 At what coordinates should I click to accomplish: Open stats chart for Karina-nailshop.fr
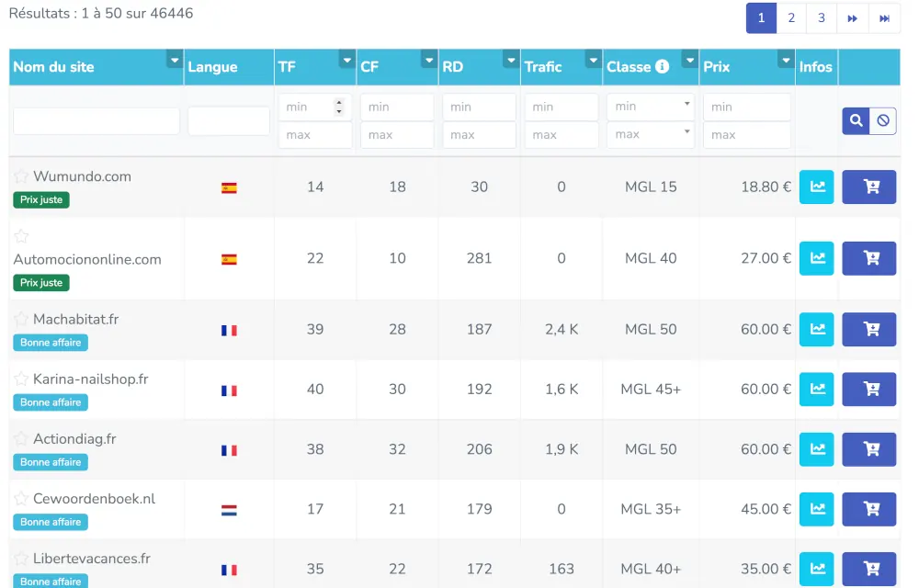point(816,389)
